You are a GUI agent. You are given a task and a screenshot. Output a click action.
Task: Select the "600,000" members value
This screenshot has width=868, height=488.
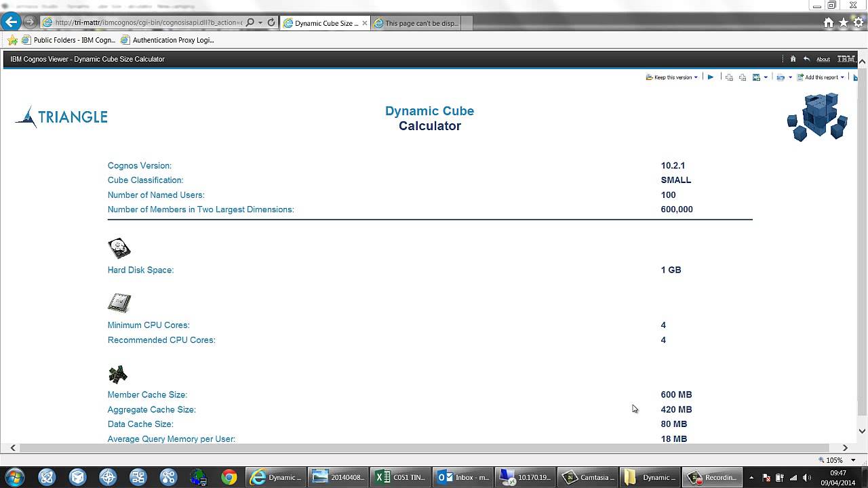(x=677, y=209)
